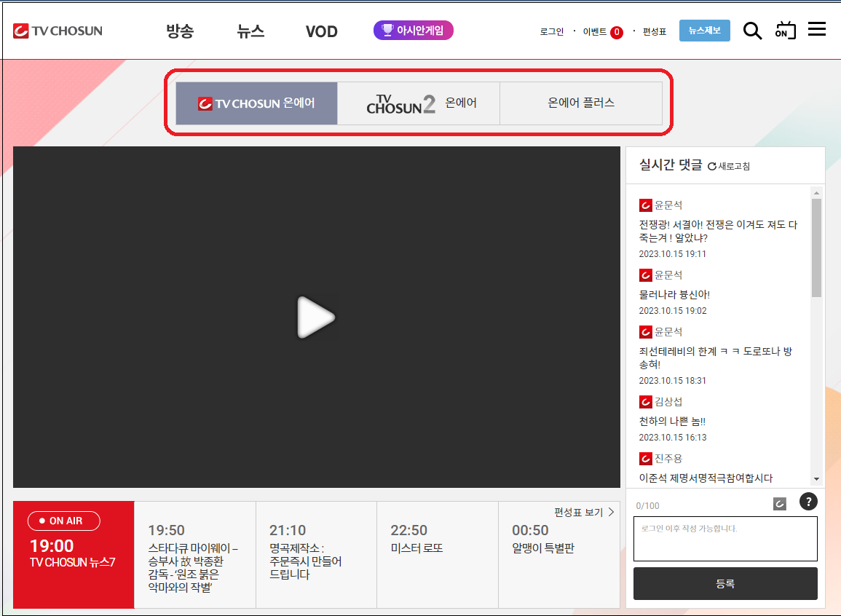Start playback with the play button
The image size is (841, 616).
pos(315,317)
